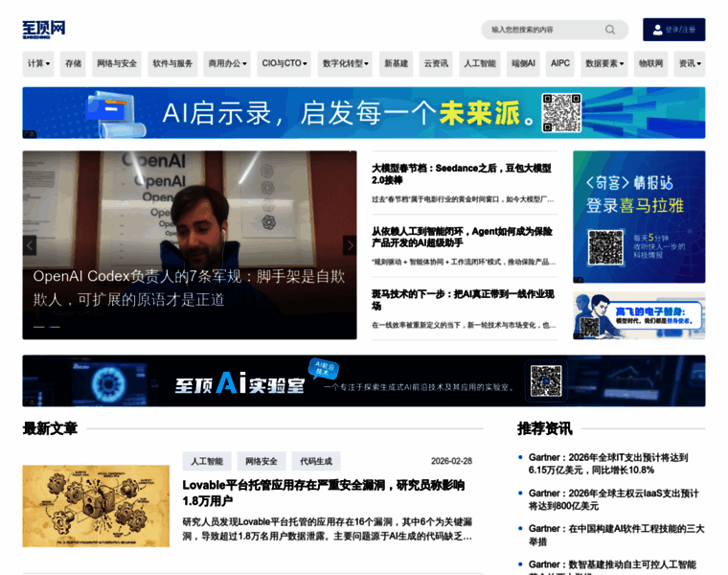This screenshot has width=728, height=575.
Task: Click QR code on 至顶AI实验室 banner
Action: tap(546, 380)
